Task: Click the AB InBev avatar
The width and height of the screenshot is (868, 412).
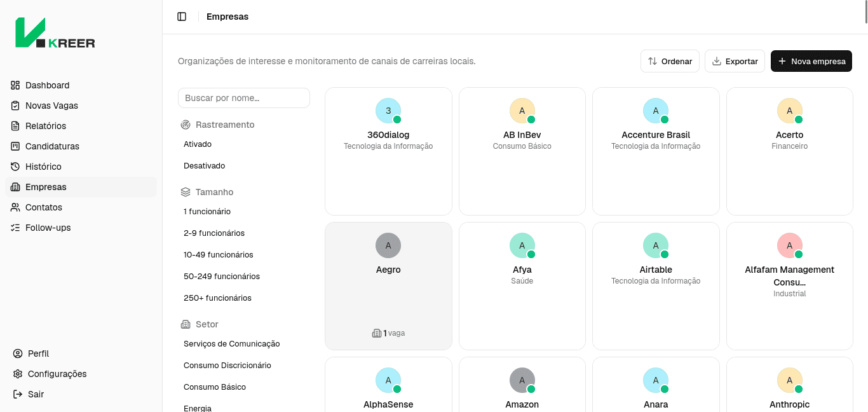Action: pyautogui.click(x=522, y=111)
